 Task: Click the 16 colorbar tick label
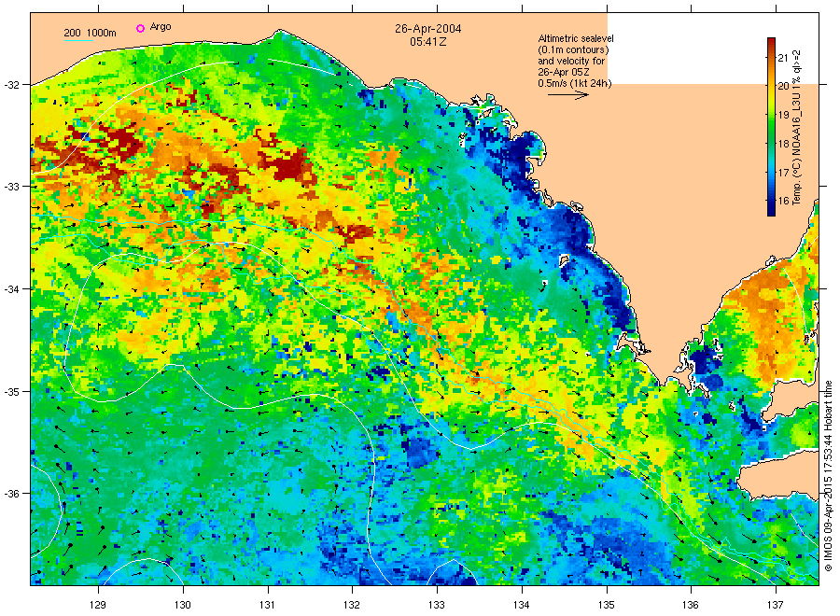(x=783, y=202)
